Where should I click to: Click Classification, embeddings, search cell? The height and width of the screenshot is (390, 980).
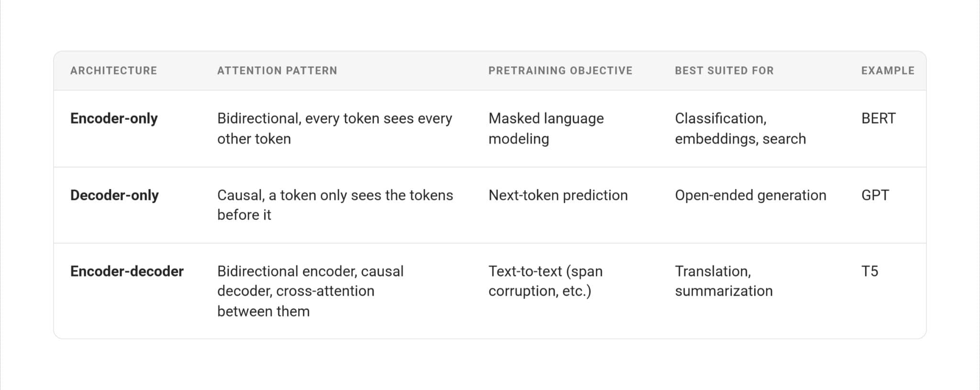coord(740,128)
